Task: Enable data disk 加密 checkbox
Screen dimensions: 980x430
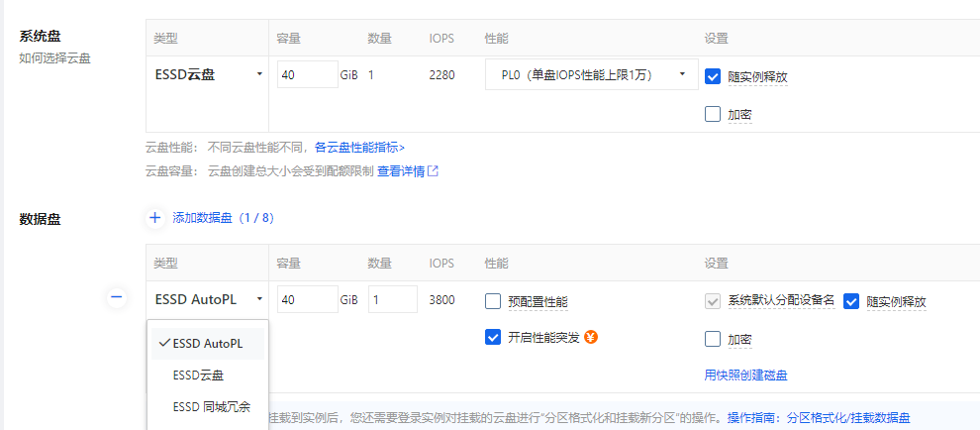Action: [713, 339]
